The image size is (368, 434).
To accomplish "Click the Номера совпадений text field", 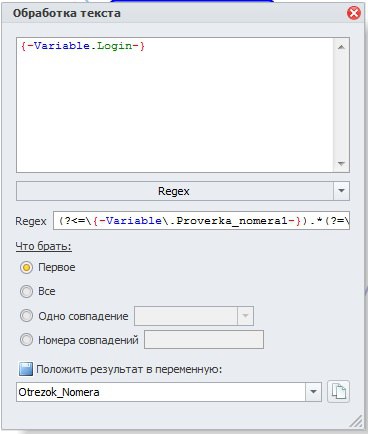I will tap(204, 340).
